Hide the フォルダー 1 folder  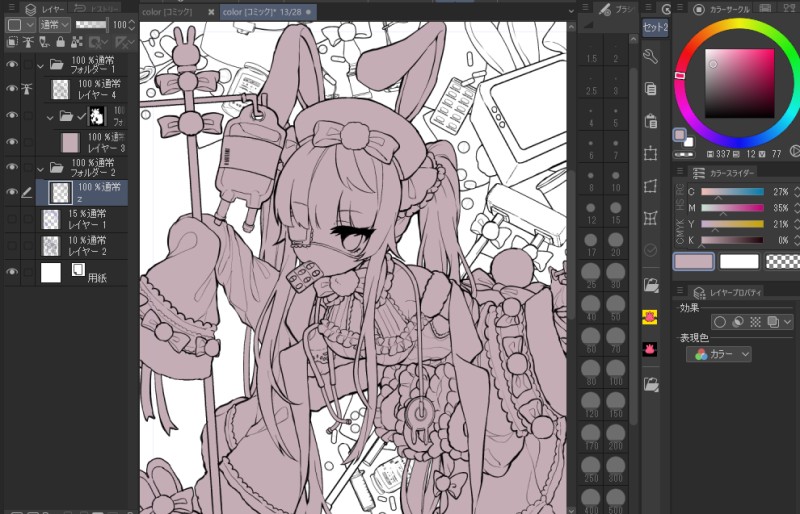pos(12,65)
